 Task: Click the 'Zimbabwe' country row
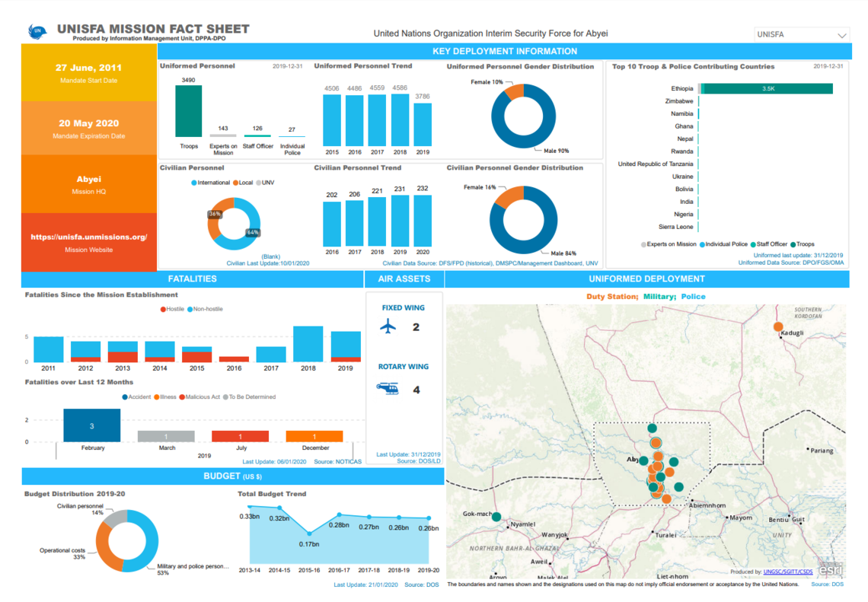pyautogui.click(x=679, y=101)
